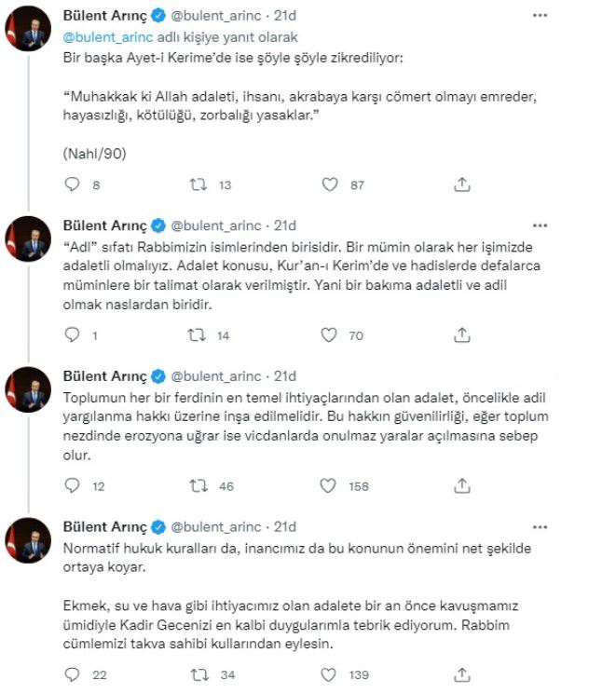Image resolution: width=616 pixels, height=694 pixels.
Task: Share the Nahl/90 verse tweet
Action: coord(460,185)
